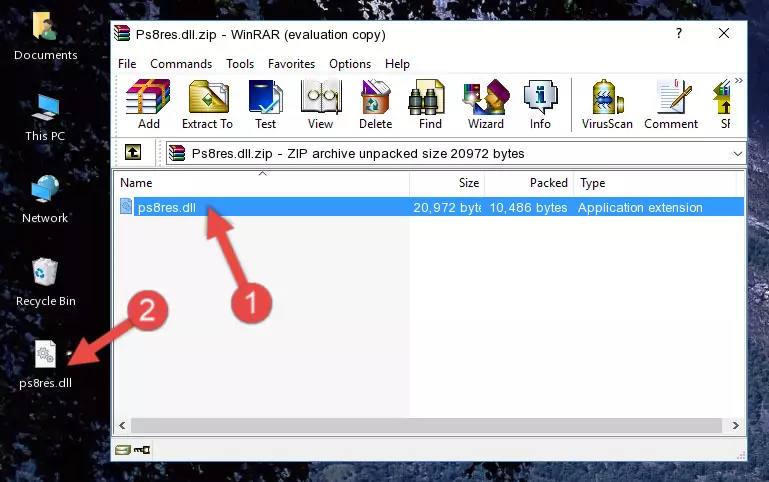Sort by Size column header

(x=447, y=183)
